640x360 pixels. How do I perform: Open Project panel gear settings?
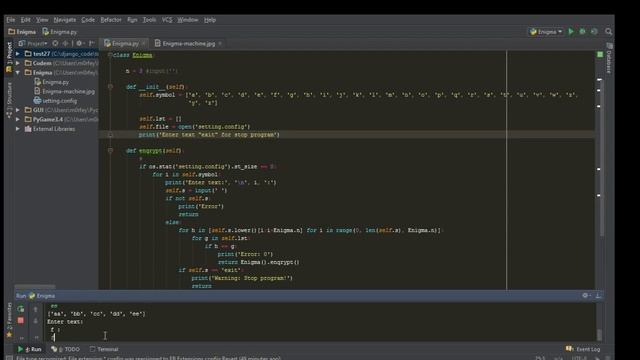pos(80,43)
